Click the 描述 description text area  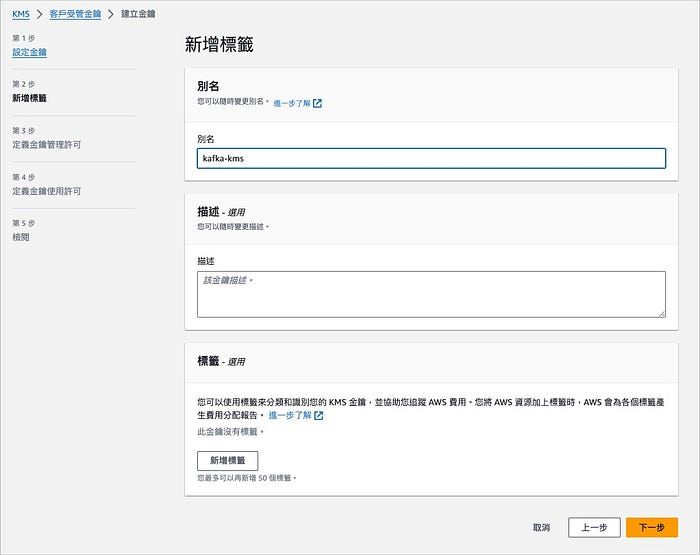(x=431, y=294)
